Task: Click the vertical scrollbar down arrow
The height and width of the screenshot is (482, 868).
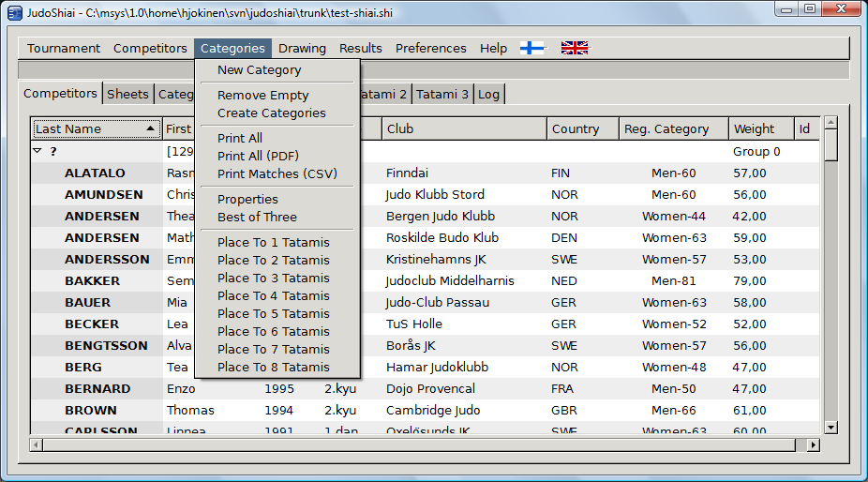Action: point(830,427)
